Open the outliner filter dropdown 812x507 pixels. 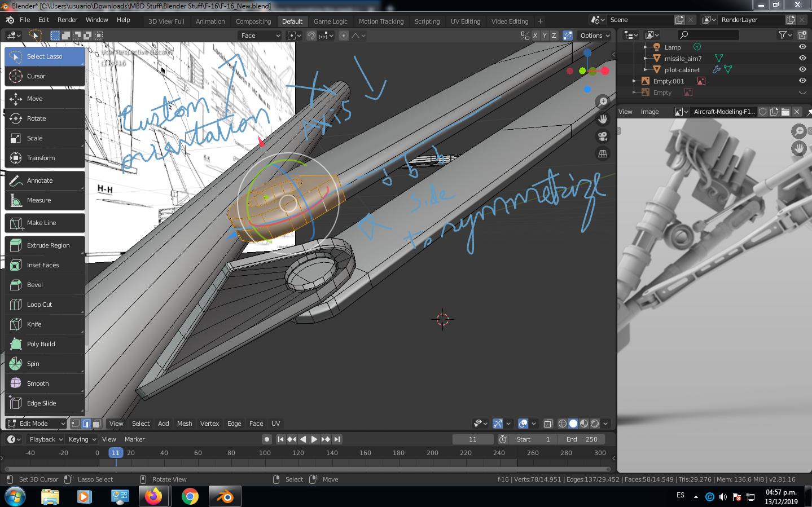(x=785, y=35)
